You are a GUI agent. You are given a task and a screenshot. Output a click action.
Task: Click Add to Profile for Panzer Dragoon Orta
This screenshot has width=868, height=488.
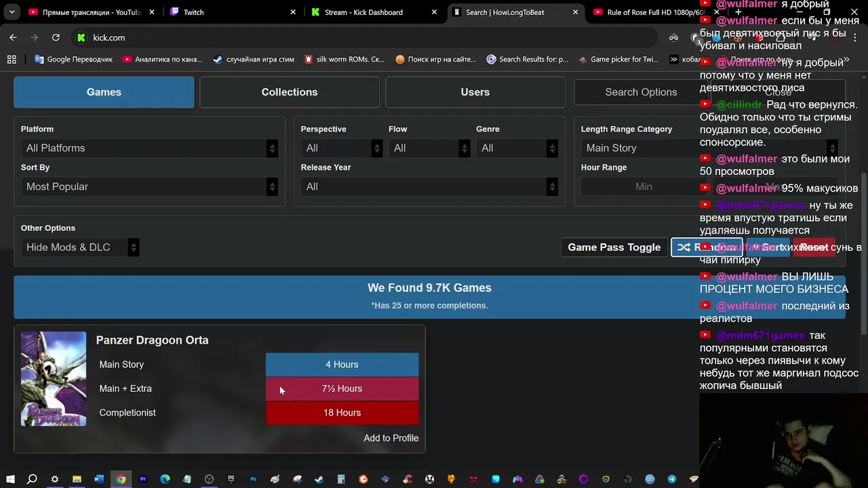coord(391,438)
